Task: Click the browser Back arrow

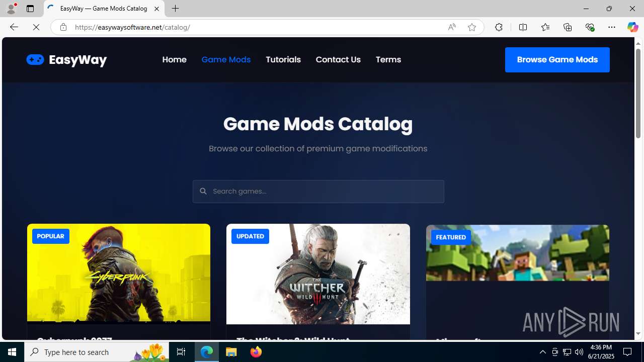Action: 14,27
